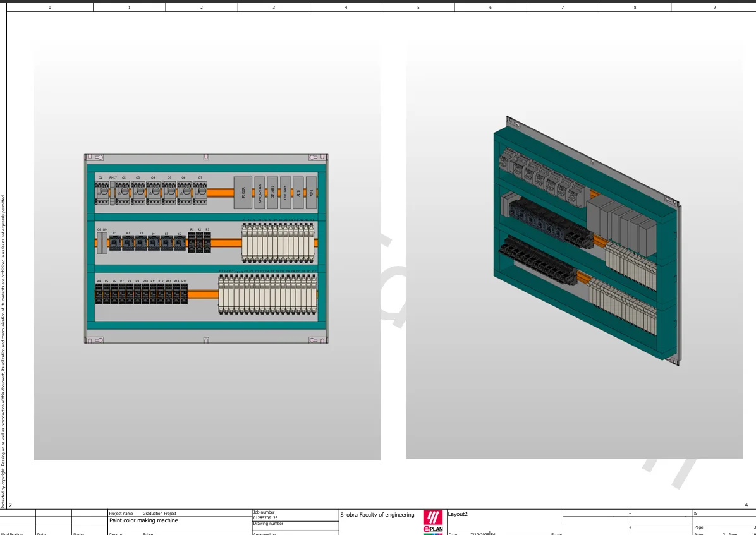756x535 pixels.
Task: Select the DI/16Bit input module
Action: [x=272, y=193]
